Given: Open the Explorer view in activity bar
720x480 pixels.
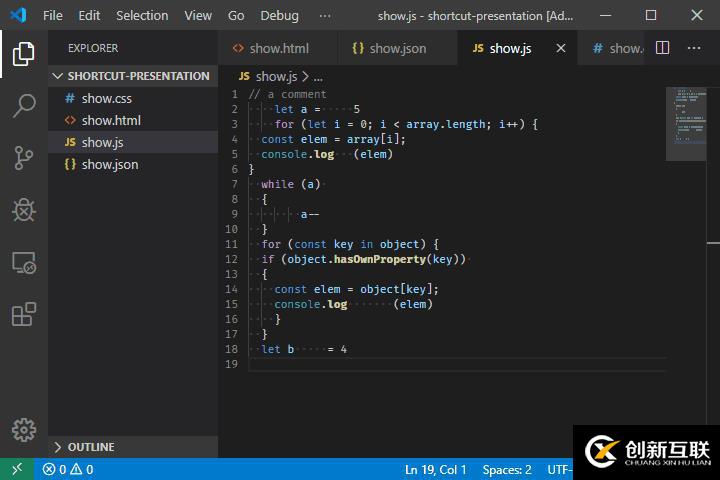Looking at the screenshot, I should point(23,54).
